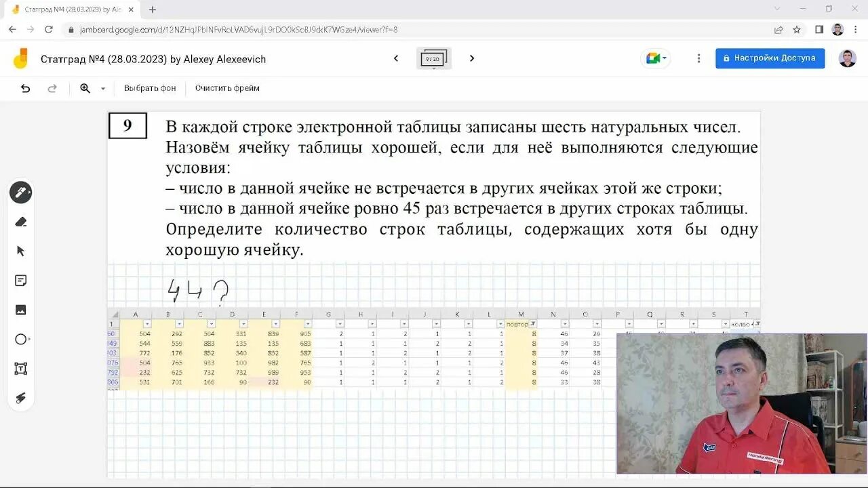Click cell with value 905
Viewport: 868px width, 488px height.
tap(296, 334)
